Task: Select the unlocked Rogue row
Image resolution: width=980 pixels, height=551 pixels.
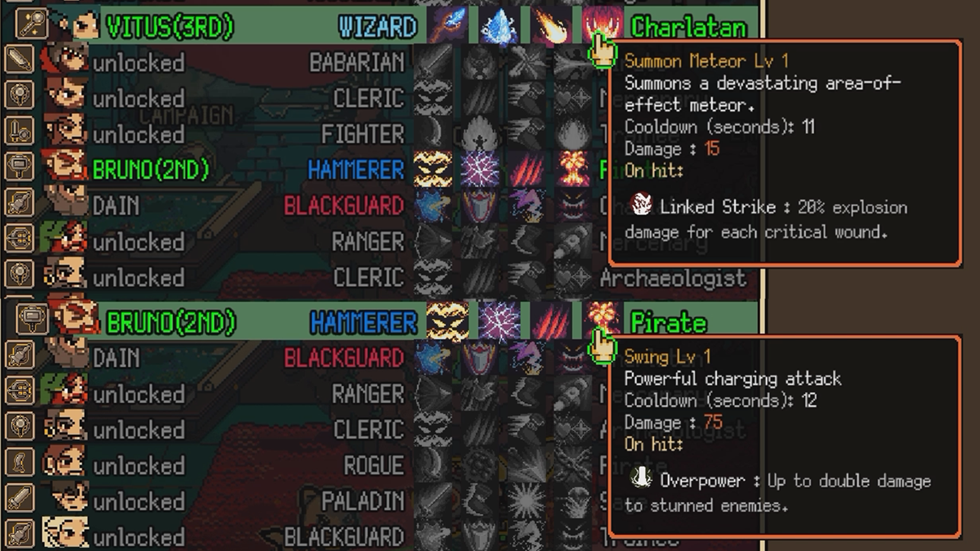Action: (380, 465)
